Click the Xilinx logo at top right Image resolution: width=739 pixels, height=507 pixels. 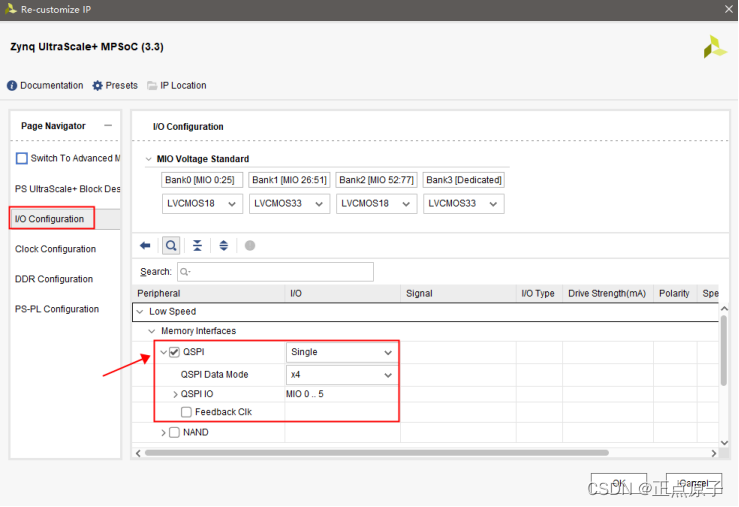click(x=715, y=47)
